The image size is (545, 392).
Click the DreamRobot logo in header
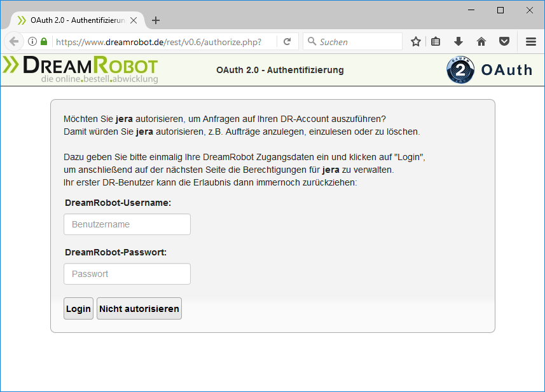80,69
